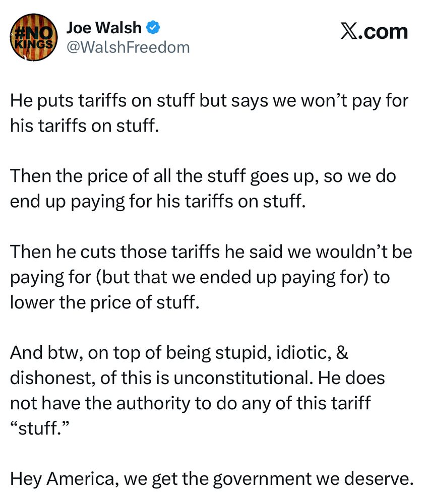426x504 pixels.
Task: Click the word "btw," in the fourth paragraph
Action: coord(64,353)
